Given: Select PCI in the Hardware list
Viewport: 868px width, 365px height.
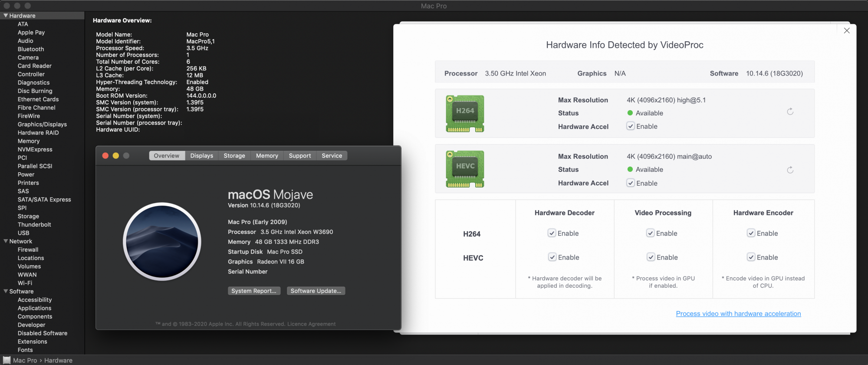Looking at the screenshot, I should [22, 158].
